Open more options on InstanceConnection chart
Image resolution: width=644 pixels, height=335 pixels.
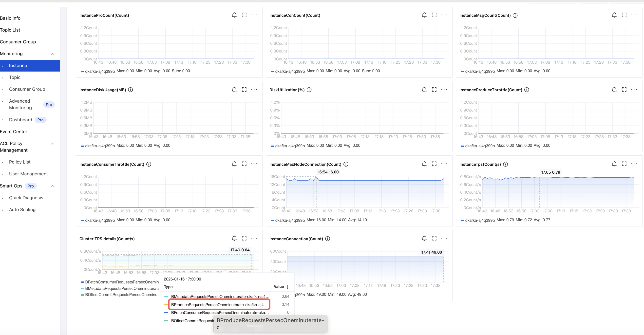[x=444, y=238]
